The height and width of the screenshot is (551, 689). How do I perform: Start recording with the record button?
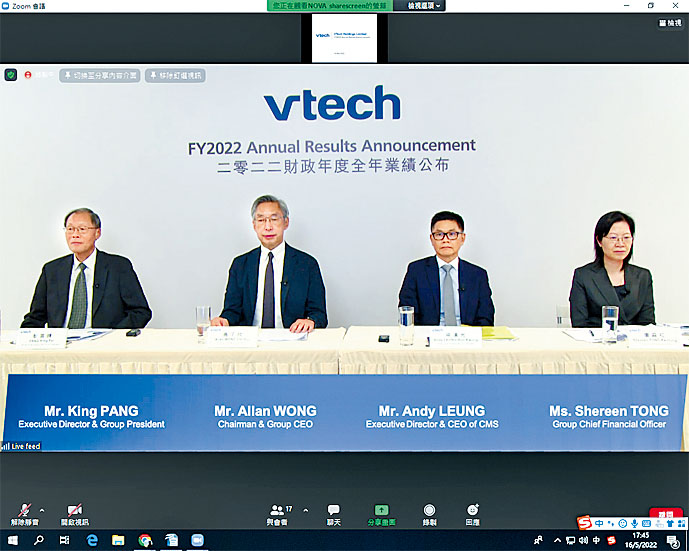tap(429, 514)
